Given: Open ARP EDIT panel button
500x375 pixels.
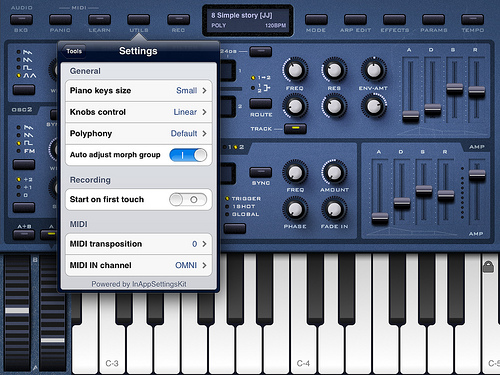Looking at the screenshot, I should [355, 19].
